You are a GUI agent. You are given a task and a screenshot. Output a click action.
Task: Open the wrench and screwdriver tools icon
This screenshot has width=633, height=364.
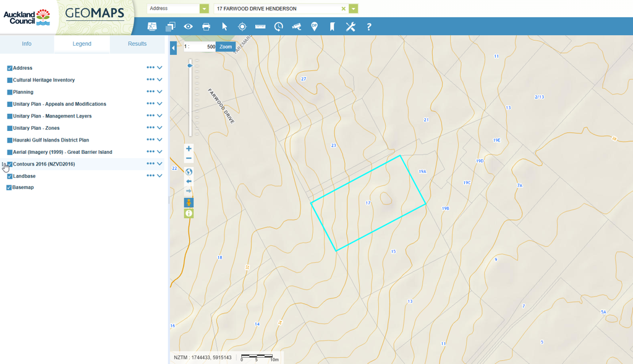coord(350,27)
